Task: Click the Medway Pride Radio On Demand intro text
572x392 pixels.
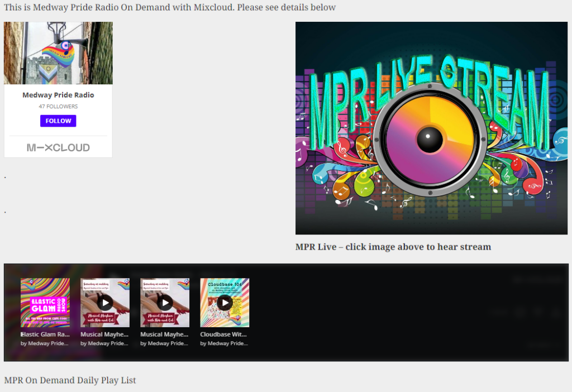Action: pos(170,7)
